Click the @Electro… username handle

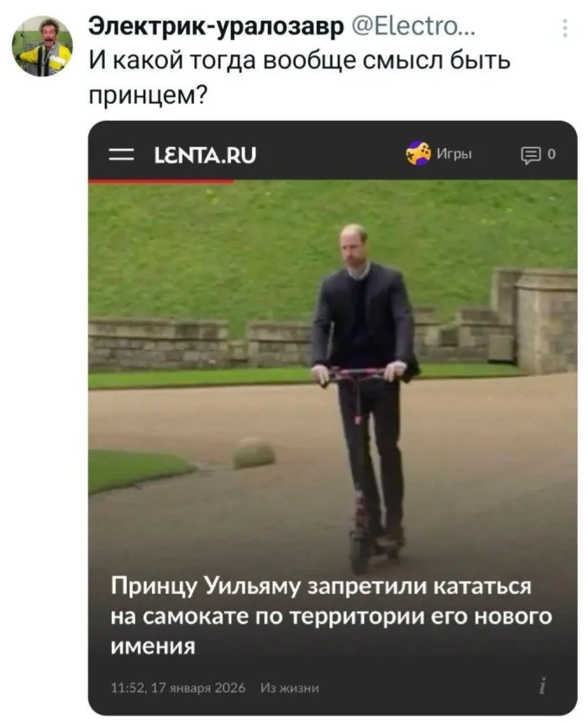click(413, 27)
